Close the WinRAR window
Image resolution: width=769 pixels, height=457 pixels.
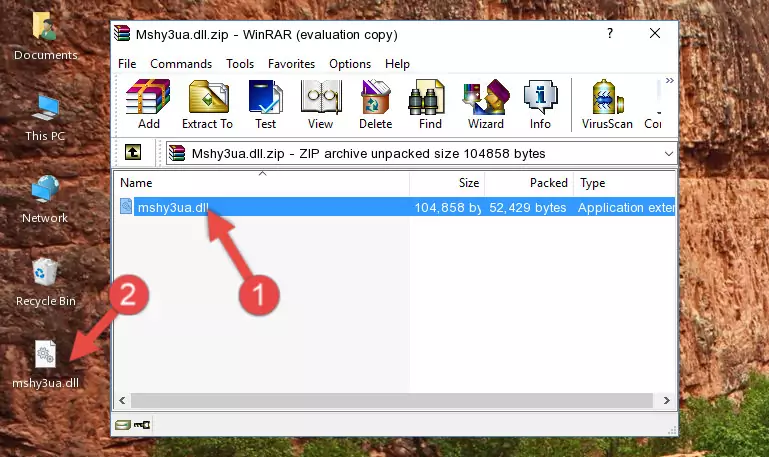click(x=655, y=33)
